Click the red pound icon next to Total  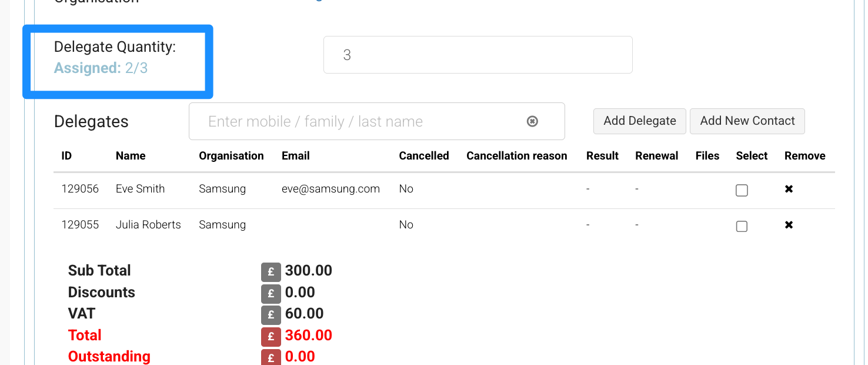[271, 336]
